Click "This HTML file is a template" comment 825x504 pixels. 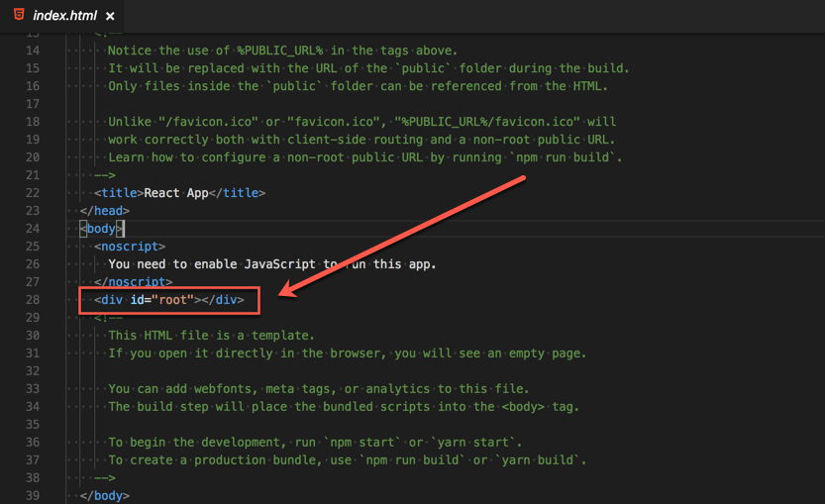(211, 336)
